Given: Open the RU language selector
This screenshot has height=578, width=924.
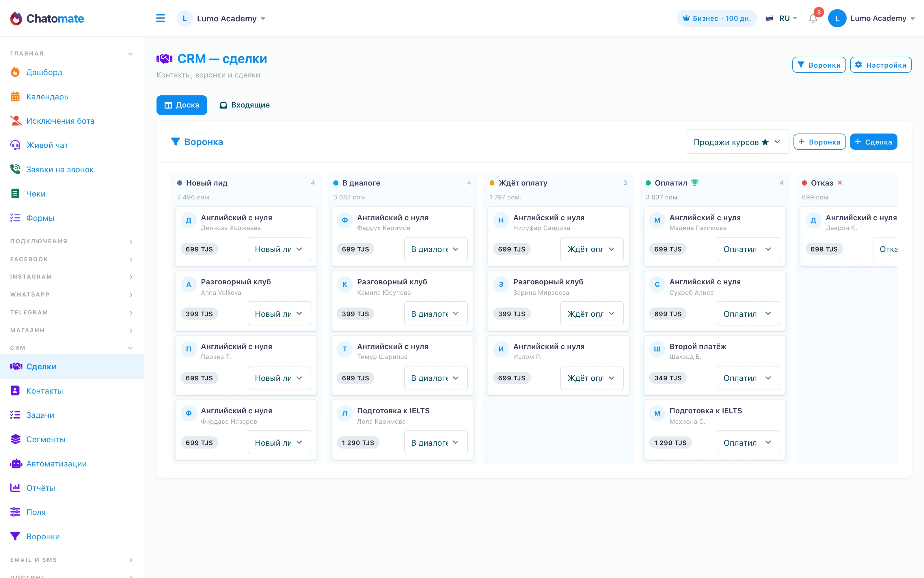Looking at the screenshot, I should coord(781,18).
